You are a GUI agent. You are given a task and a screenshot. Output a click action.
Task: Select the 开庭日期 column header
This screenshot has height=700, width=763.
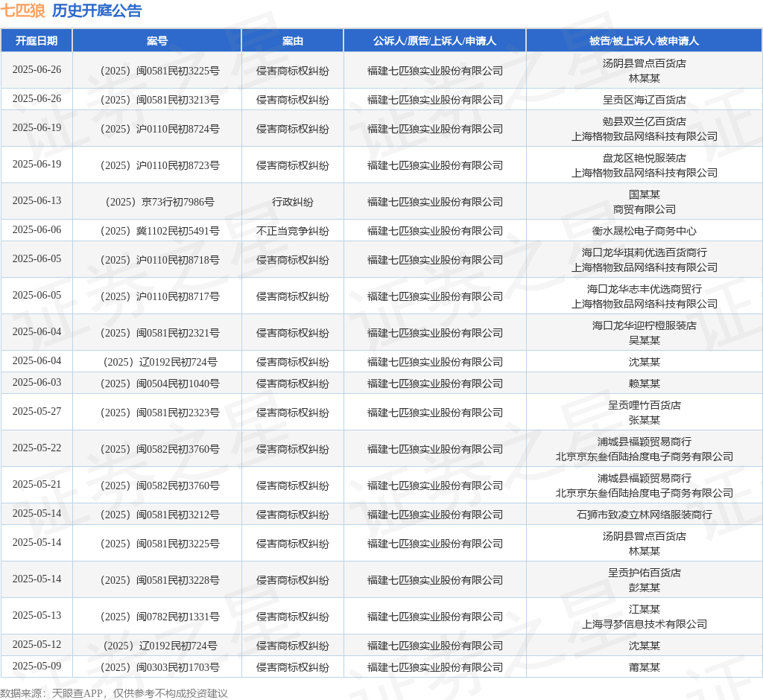pos(37,41)
